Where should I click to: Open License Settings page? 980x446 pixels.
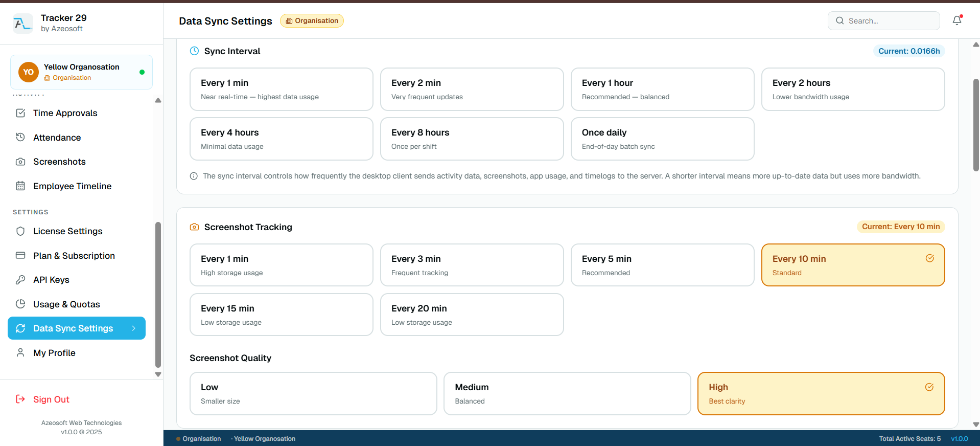(77, 231)
